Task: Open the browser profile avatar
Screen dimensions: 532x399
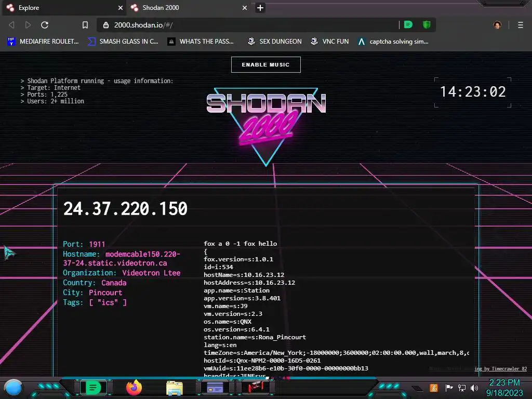Action: 497,25
